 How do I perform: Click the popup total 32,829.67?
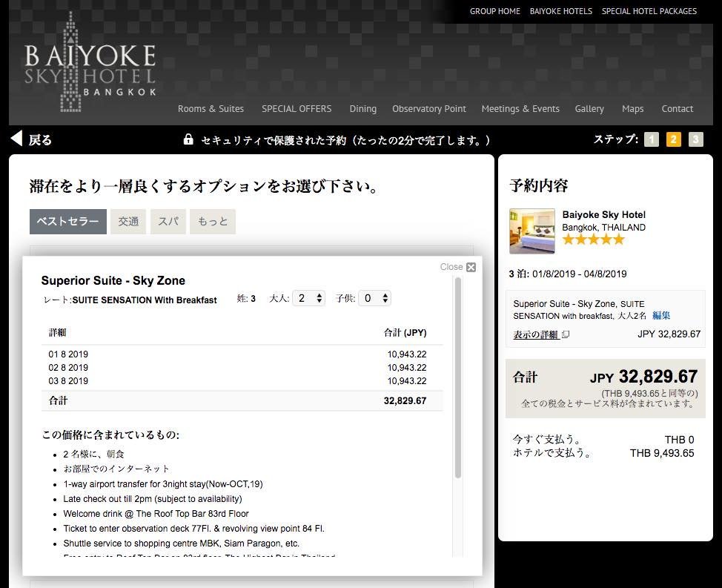(405, 400)
